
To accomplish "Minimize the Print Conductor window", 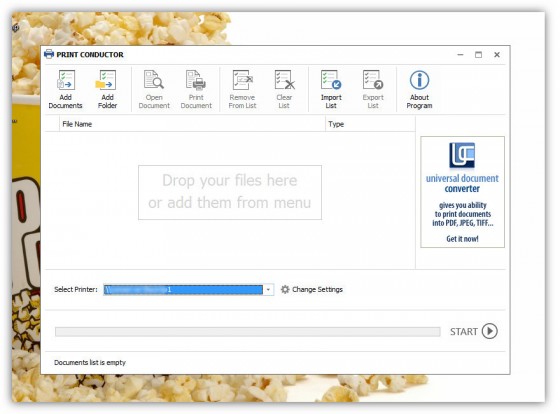I will (x=460, y=55).
